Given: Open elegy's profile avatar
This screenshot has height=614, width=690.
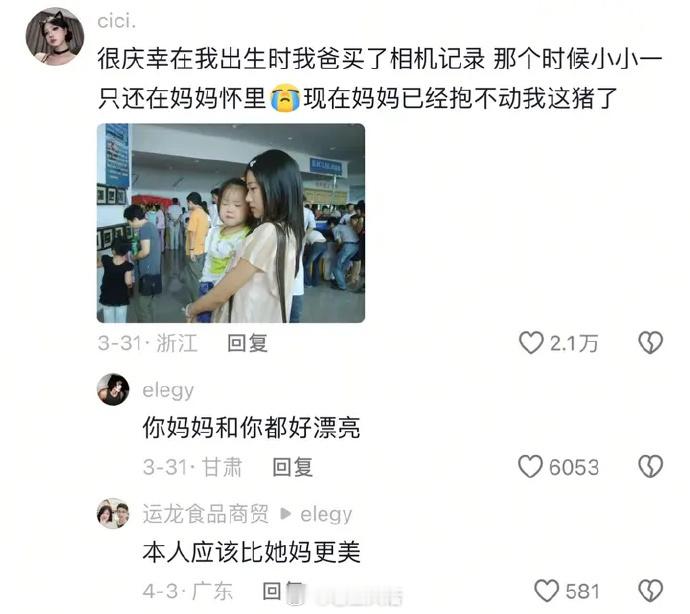Looking at the screenshot, I should (113, 390).
